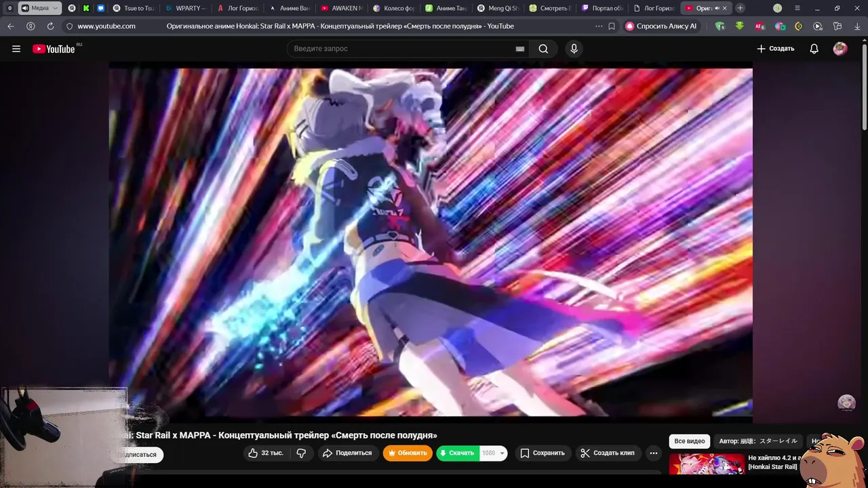Open the new tab plus button
The image size is (868, 488).
tap(740, 8)
